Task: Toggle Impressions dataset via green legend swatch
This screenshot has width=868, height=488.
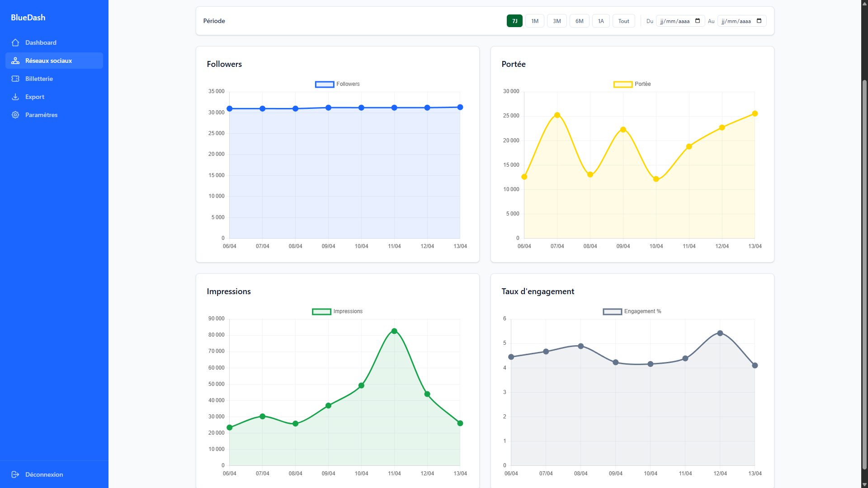Action: pyautogui.click(x=321, y=311)
